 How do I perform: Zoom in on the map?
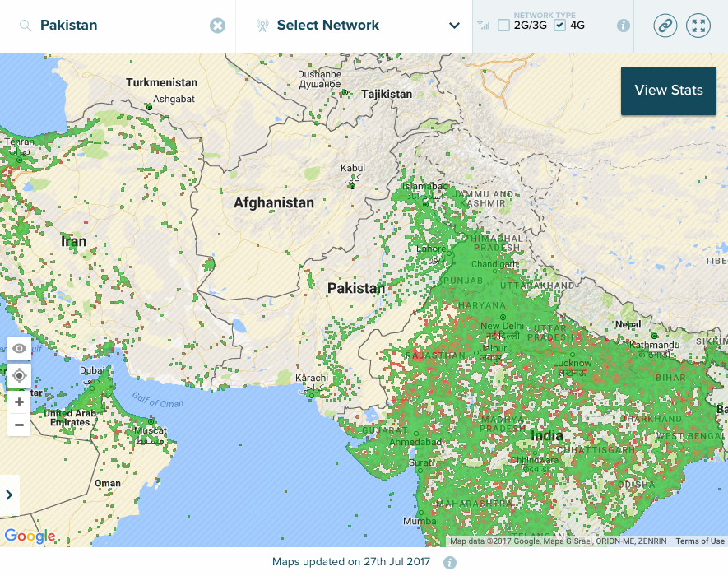(20, 402)
